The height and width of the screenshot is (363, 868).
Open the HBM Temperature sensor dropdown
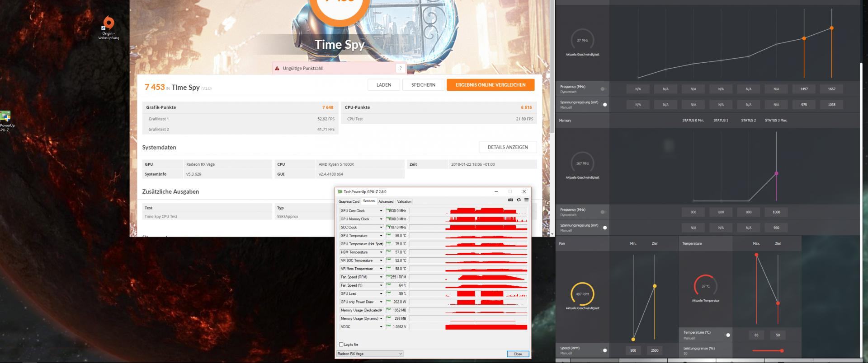(x=381, y=252)
